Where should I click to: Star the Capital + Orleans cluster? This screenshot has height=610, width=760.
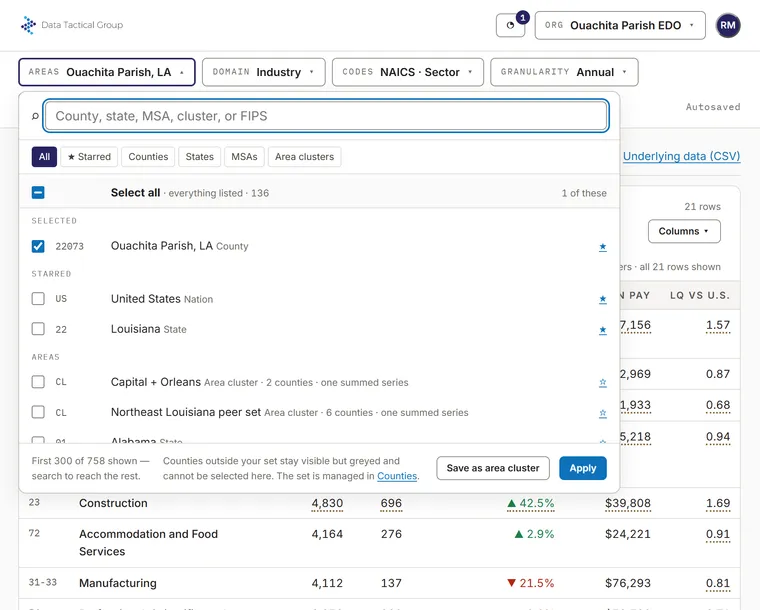click(602, 382)
